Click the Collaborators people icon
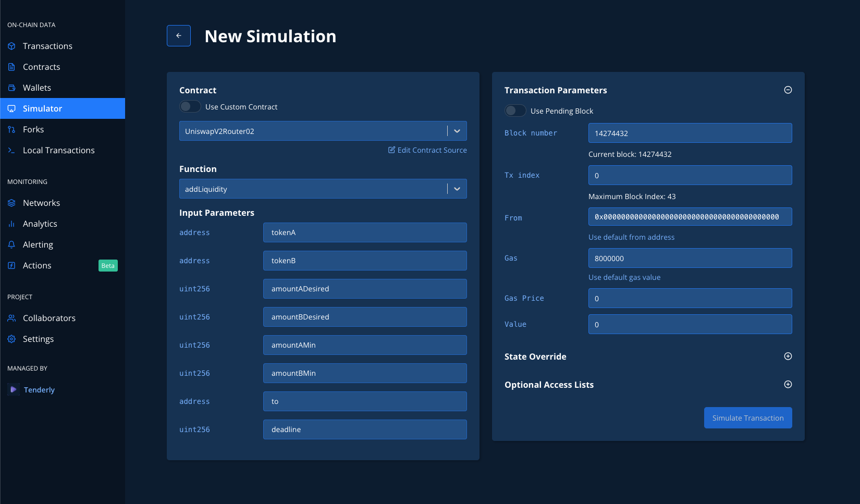Image resolution: width=860 pixels, height=504 pixels. [x=11, y=318]
